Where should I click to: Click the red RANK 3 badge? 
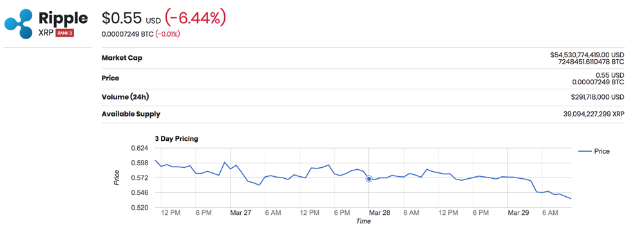64,33
